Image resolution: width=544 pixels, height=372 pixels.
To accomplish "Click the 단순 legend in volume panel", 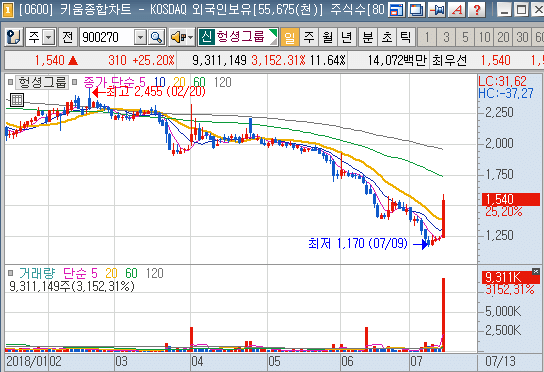I will (x=75, y=273).
